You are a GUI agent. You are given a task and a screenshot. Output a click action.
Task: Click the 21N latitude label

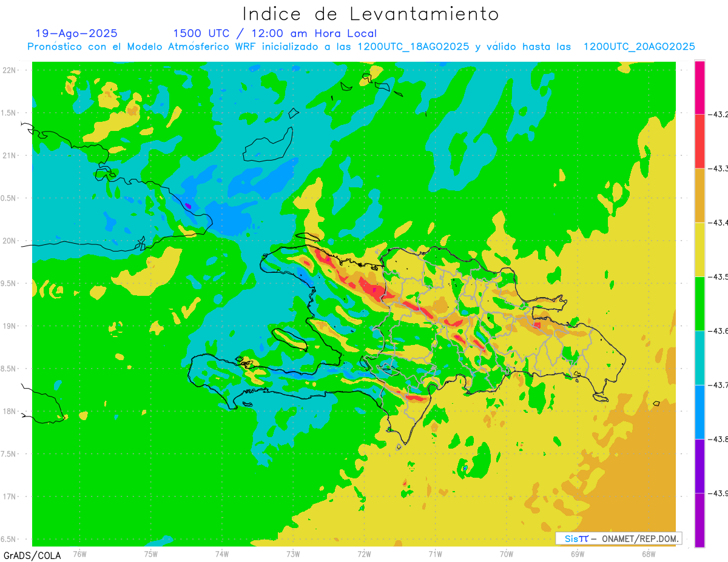pos(10,155)
